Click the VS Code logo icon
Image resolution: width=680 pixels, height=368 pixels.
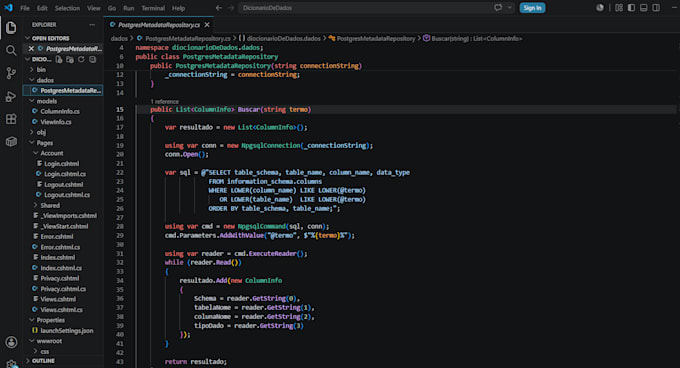pos(8,8)
